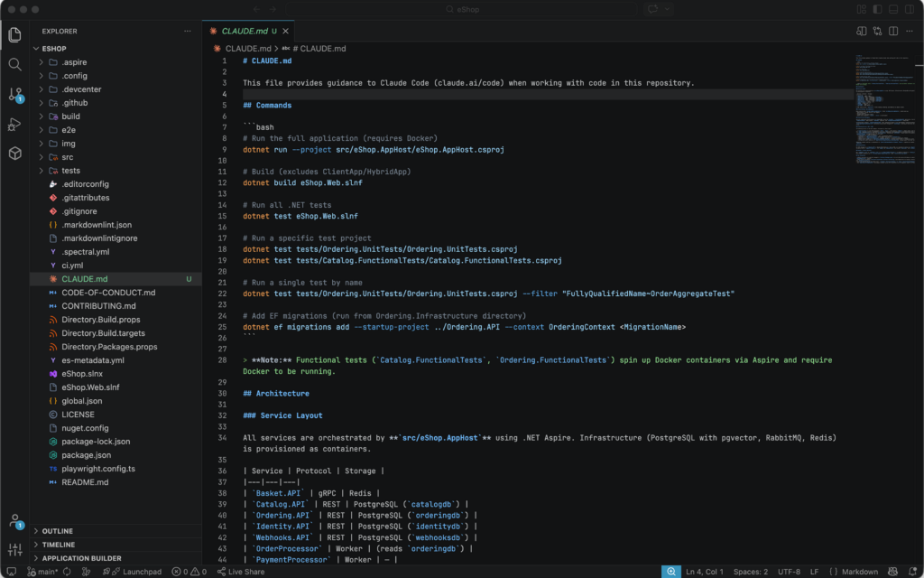Image resolution: width=924 pixels, height=578 pixels.
Task: Expand the .aspire folder
Action: (115, 62)
